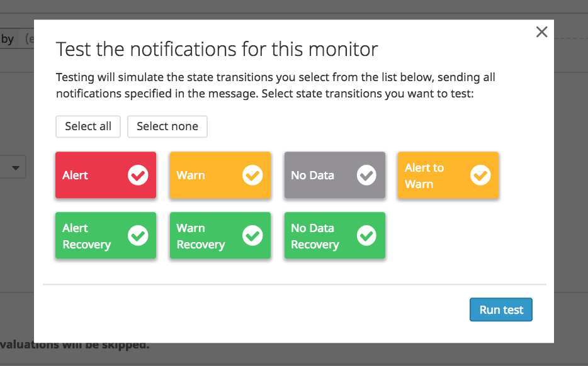This screenshot has height=366, width=588.
Task: Toggle the Alert to Warn label text
Action: coord(424,175)
